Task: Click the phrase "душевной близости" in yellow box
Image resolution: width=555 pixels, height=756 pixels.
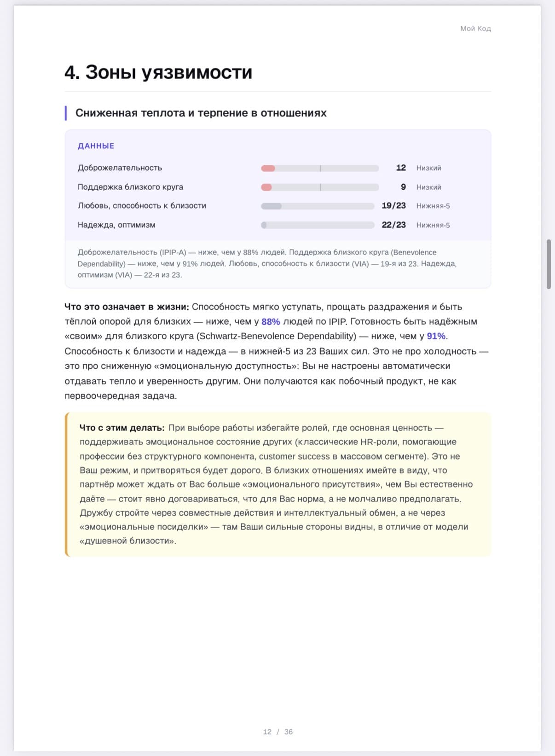Action: [x=127, y=541]
